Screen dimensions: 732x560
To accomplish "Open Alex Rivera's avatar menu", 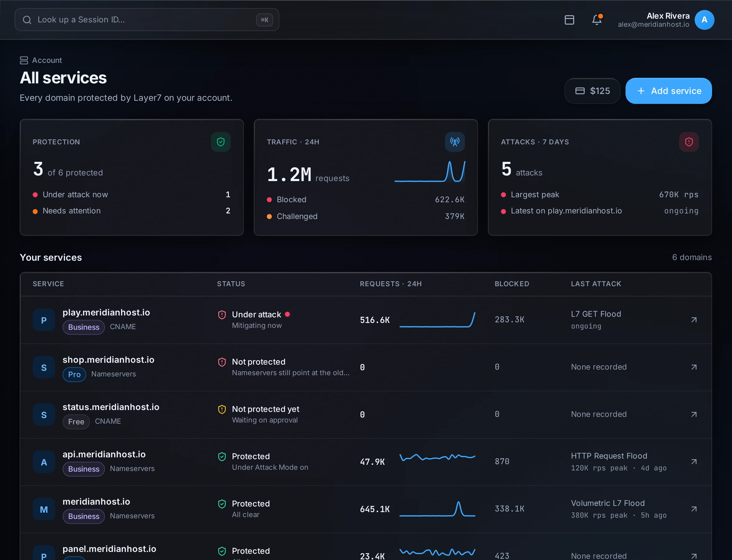I will 704,20.
